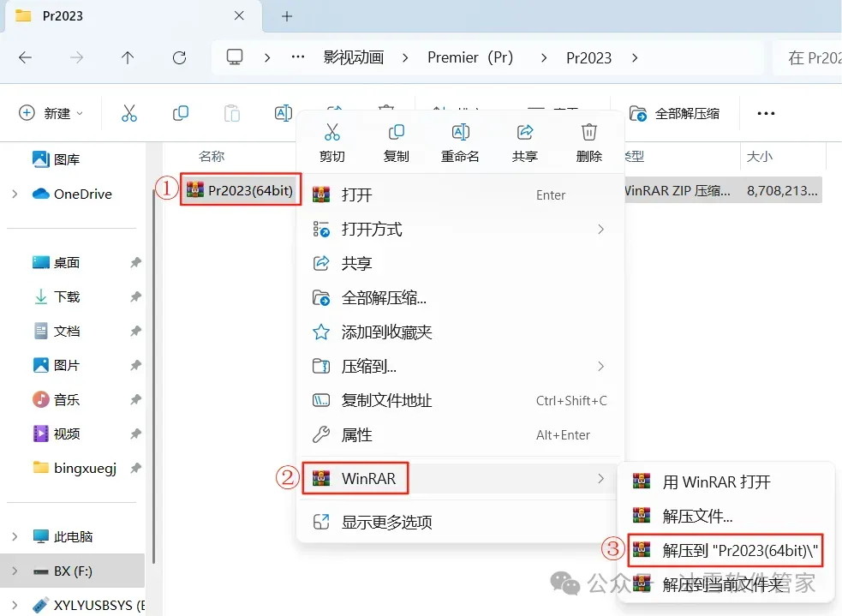Screen dimensions: 842x616
Task: Open the toolbar See more (…) menu
Action: pyautogui.click(x=766, y=113)
